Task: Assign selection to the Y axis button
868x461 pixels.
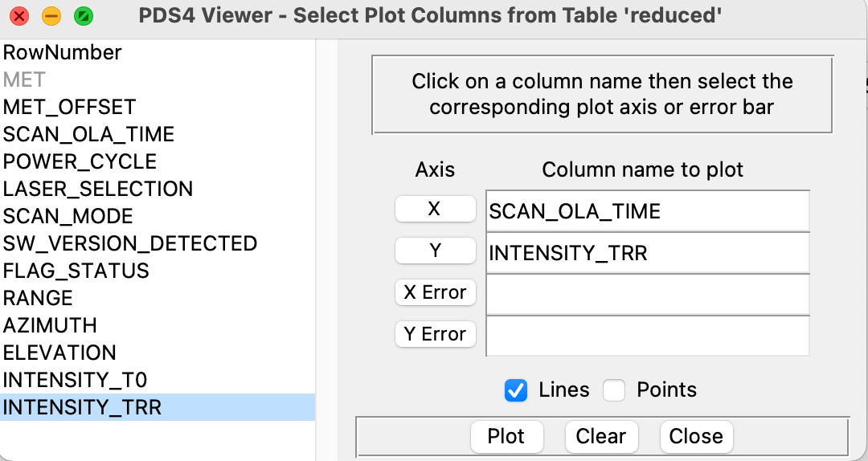Action: (435, 251)
